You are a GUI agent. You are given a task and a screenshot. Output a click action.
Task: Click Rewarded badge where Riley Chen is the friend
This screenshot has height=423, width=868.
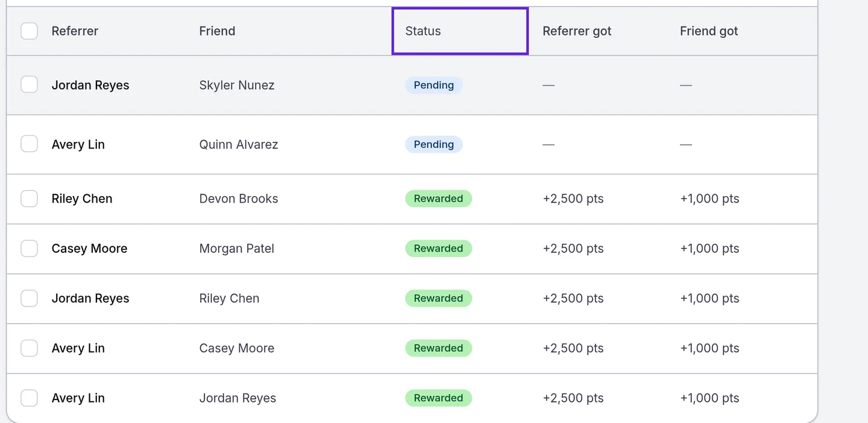click(x=438, y=298)
